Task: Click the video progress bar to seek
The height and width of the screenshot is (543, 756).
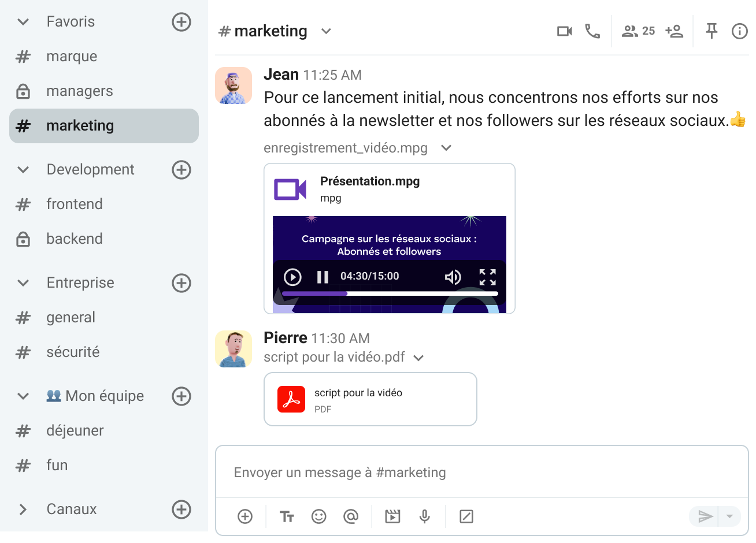Action: click(389, 293)
